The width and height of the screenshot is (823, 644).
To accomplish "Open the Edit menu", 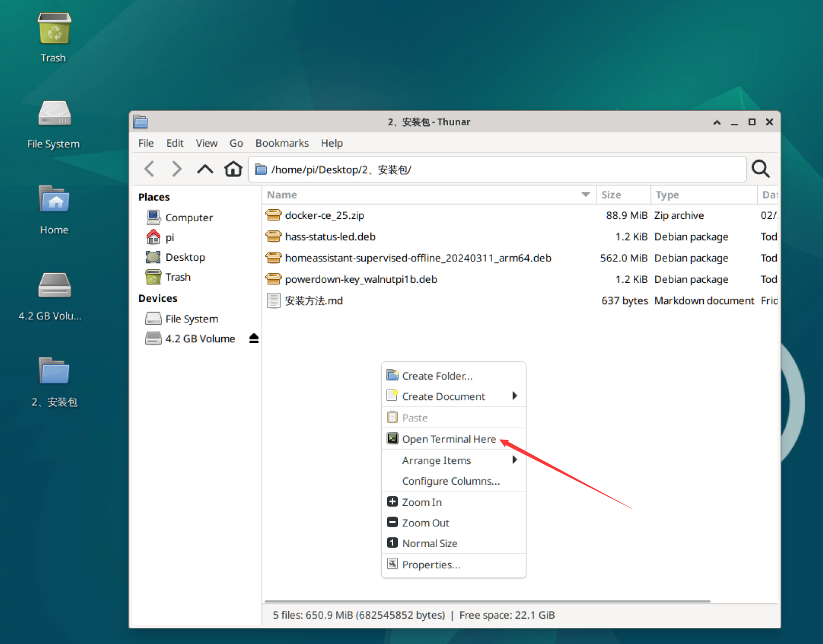I will point(175,143).
